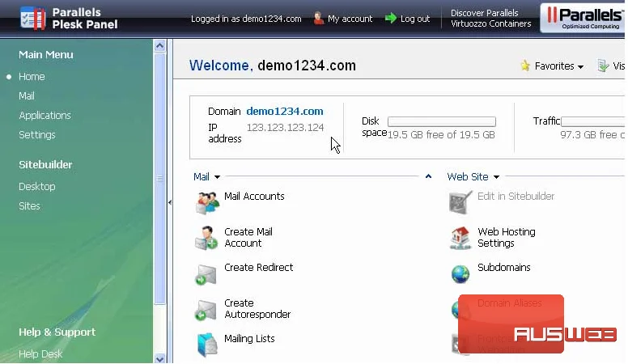
Task: Click the Mailing Lists icon
Action: click(x=207, y=345)
